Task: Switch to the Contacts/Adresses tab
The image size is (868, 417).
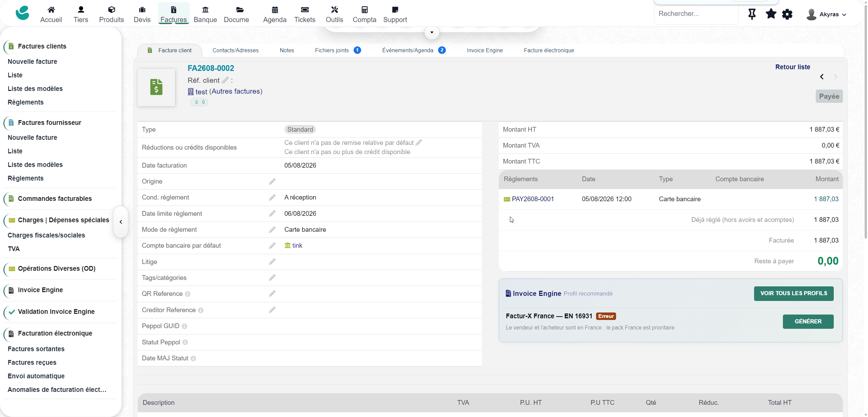Action: (x=235, y=50)
